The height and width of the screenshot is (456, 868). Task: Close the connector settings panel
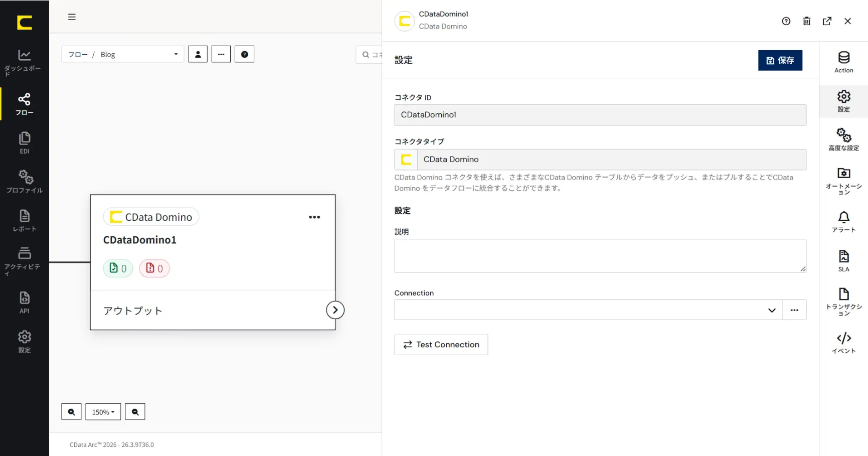[x=847, y=21]
